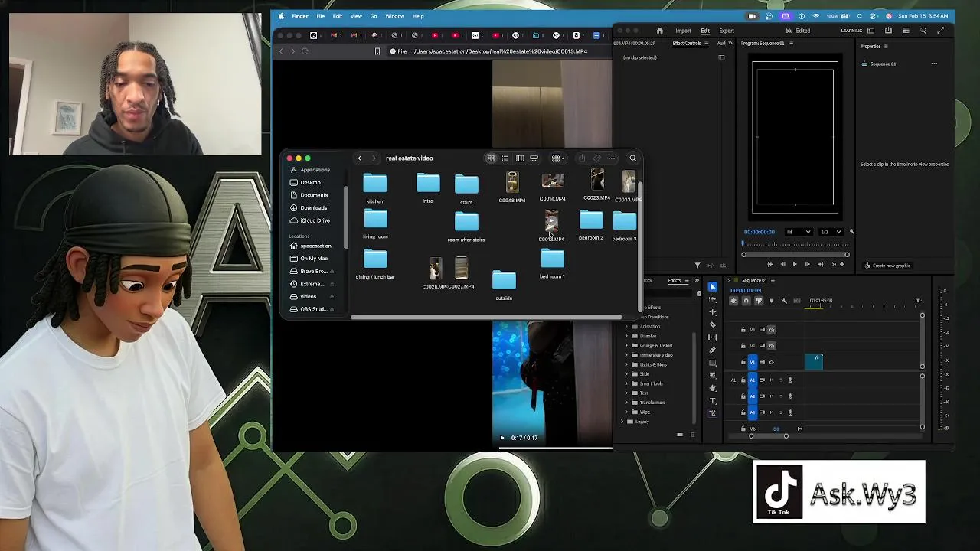Image resolution: width=980 pixels, height=551 pixels.
Task: Toggle linked selection in timeline
Action: click(x=759, y=300)
